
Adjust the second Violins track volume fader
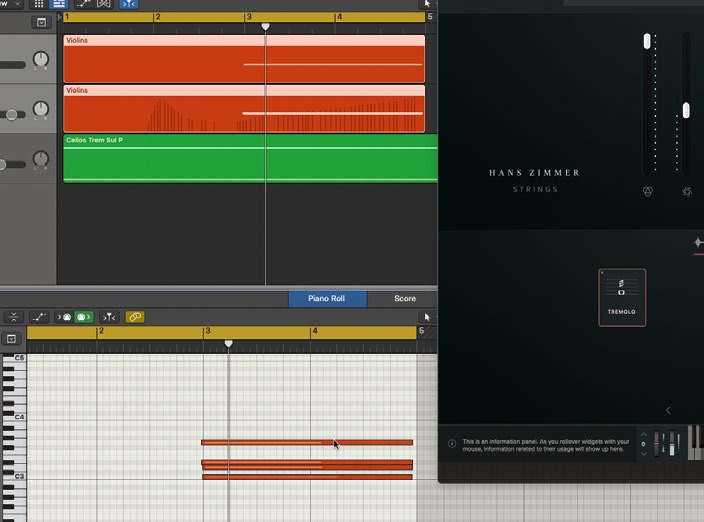tap(12, 115)
